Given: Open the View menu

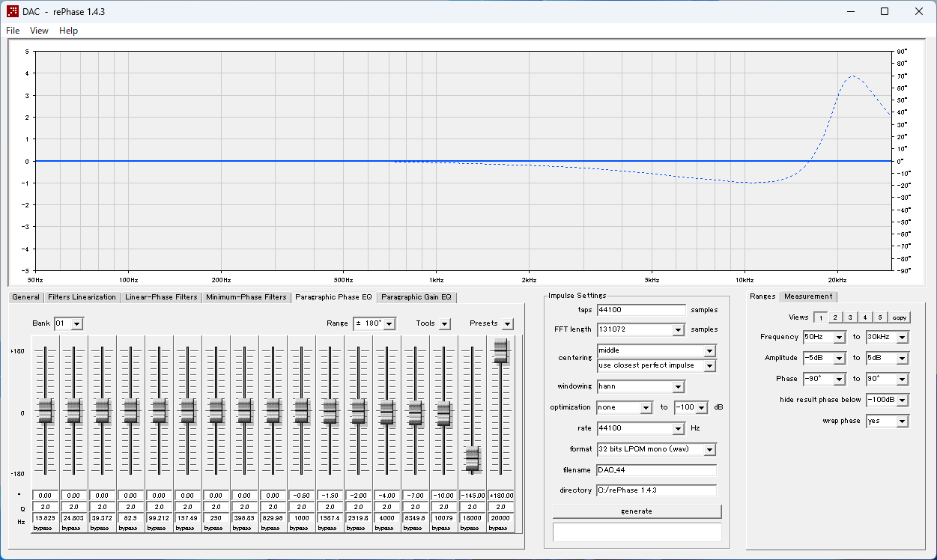Looking at the screenshot, I should point(38,31).
